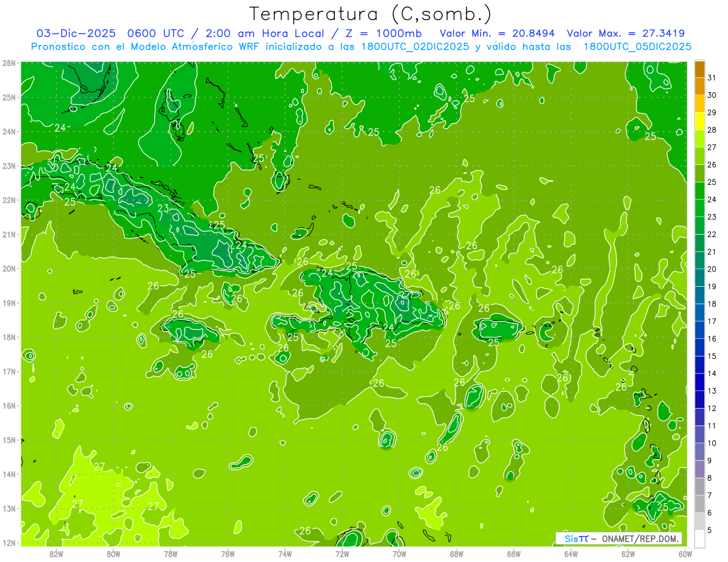Click the 72W longitude label
Image resolution: width=728 pixels, height=562 pixels.
342,554
